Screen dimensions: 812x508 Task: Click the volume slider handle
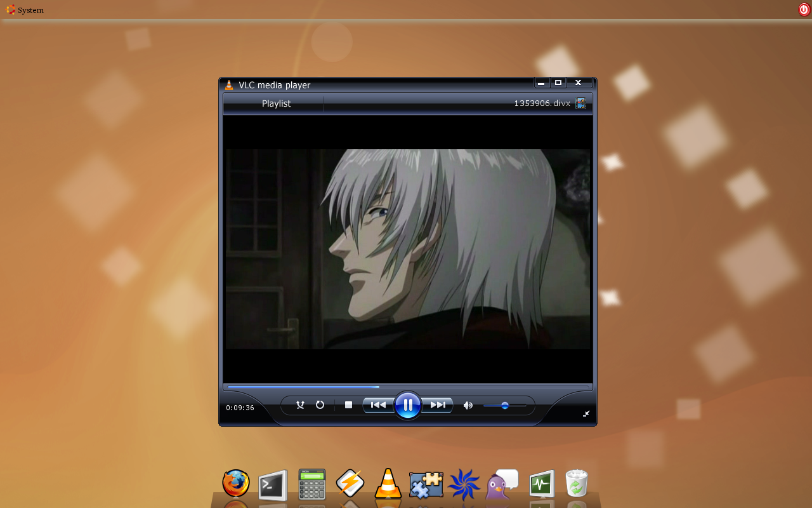coord(505,405)
